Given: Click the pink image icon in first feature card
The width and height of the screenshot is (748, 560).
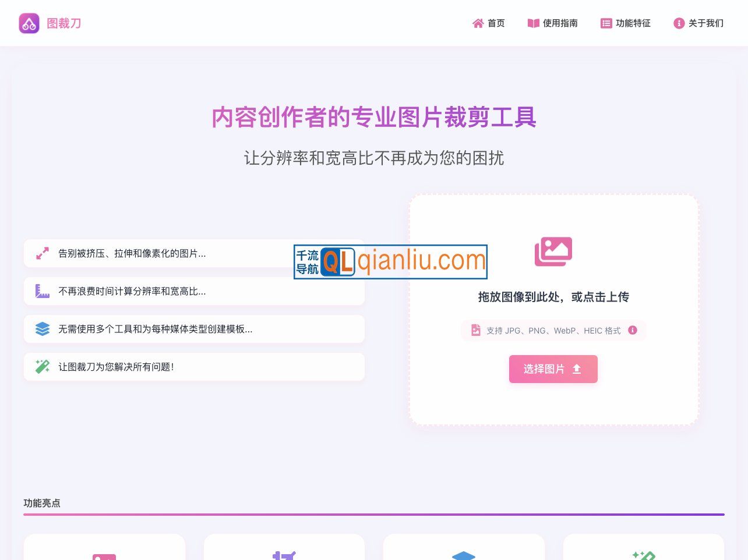Looking at the screenshot, I should tap(104, 557).
